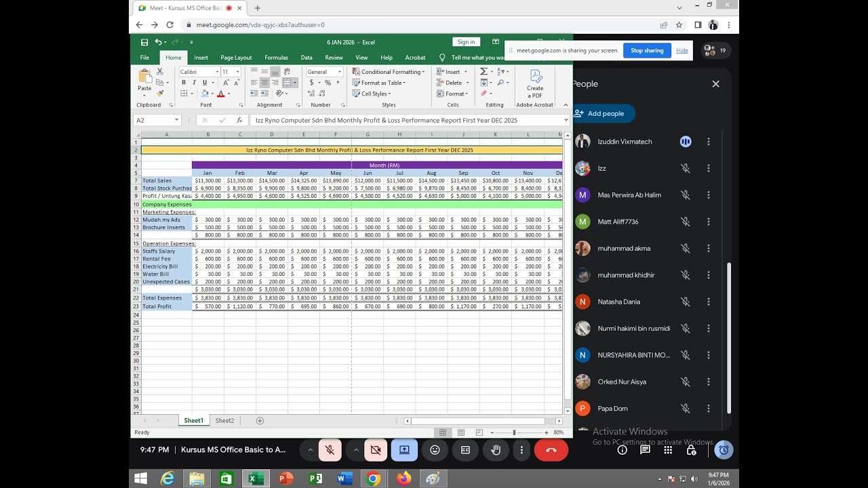Toggle Bold formatting in Font group
868x488 pixels.
coord(184,83)
